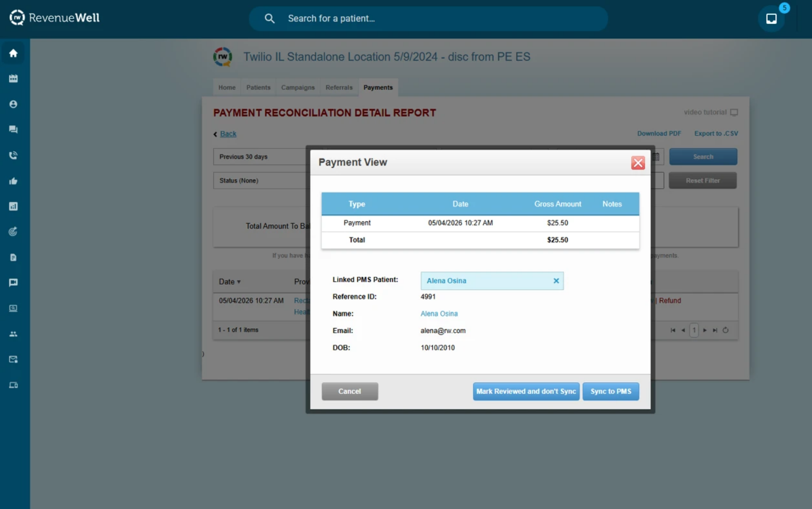
Task: Go to previous page of results
Action: tap(683, 330)
